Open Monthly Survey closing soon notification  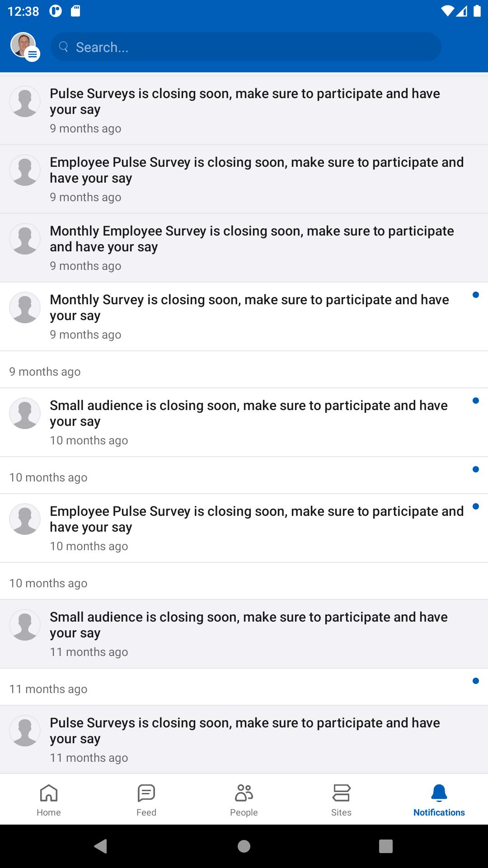244,316
